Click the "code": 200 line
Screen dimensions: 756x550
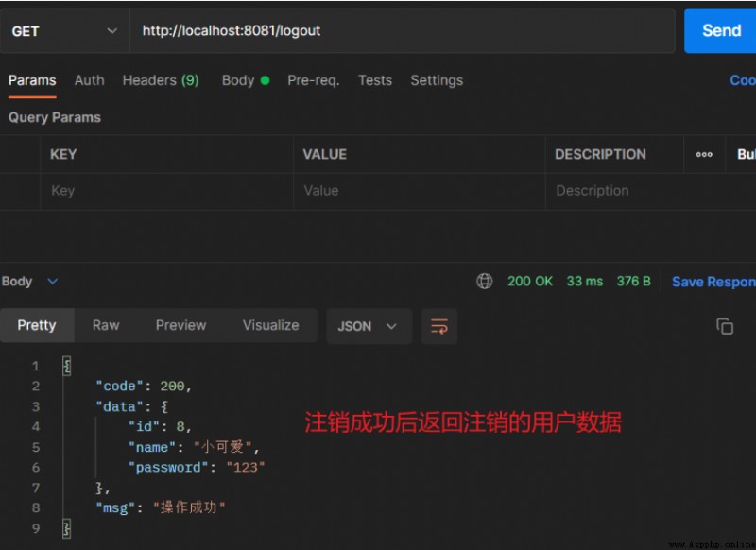point(144,387)
